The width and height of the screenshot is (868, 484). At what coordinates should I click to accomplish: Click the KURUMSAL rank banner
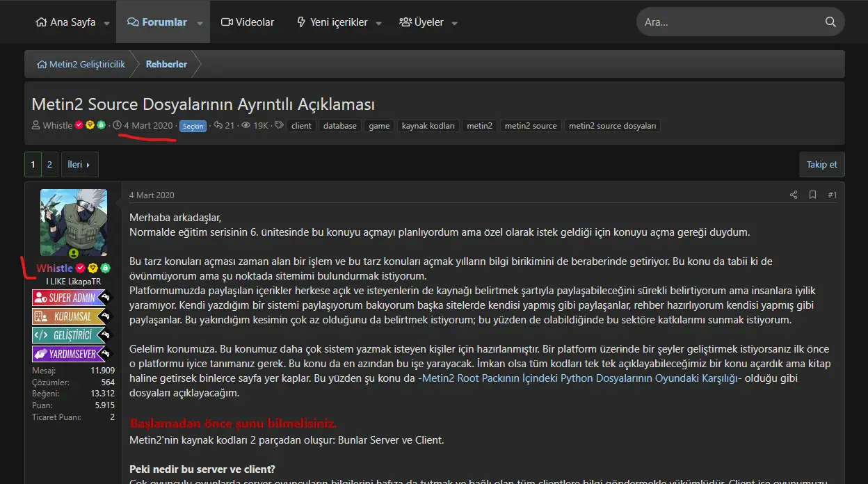(x=73, y=316)
